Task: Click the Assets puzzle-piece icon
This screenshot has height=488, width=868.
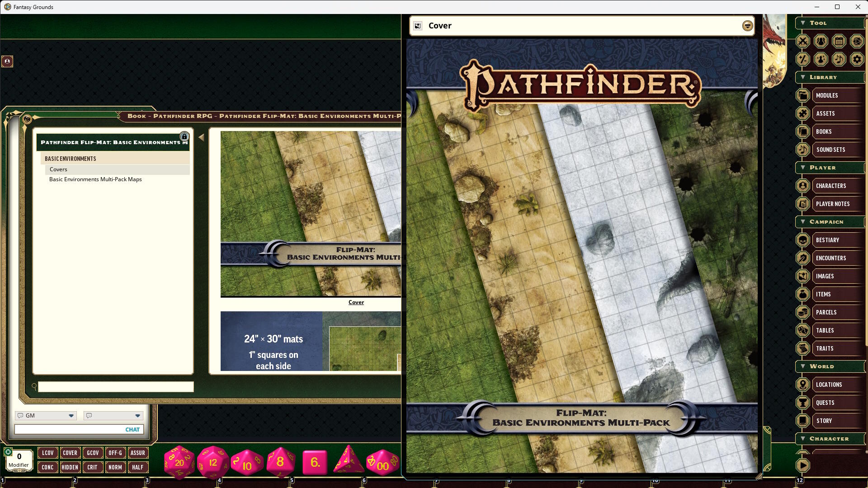Action: coord(803,113)
